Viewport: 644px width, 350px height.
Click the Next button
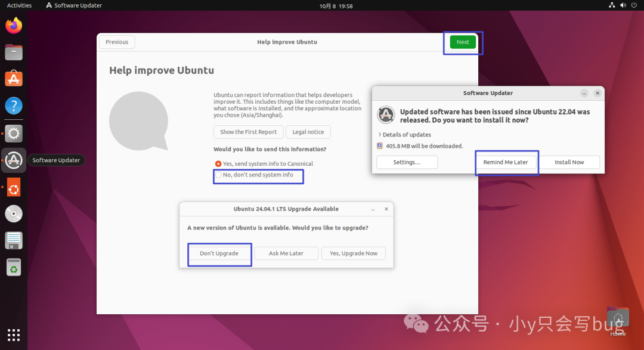463,42
